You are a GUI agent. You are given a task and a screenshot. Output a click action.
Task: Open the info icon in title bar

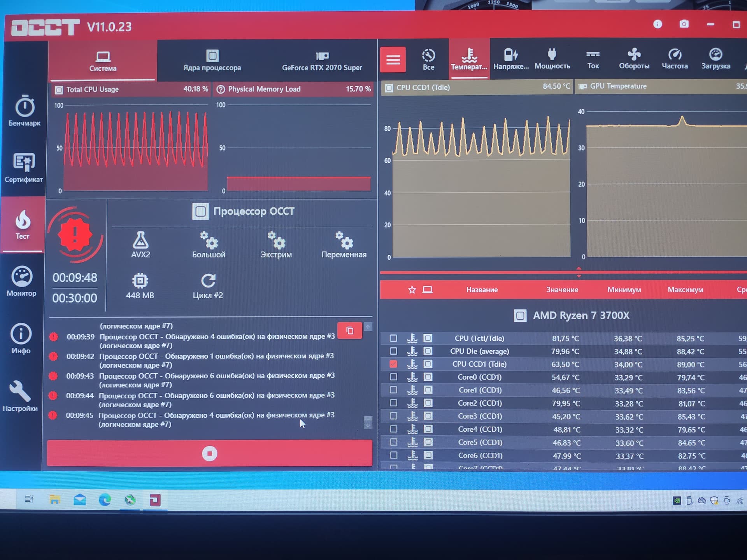pos(658,24)
